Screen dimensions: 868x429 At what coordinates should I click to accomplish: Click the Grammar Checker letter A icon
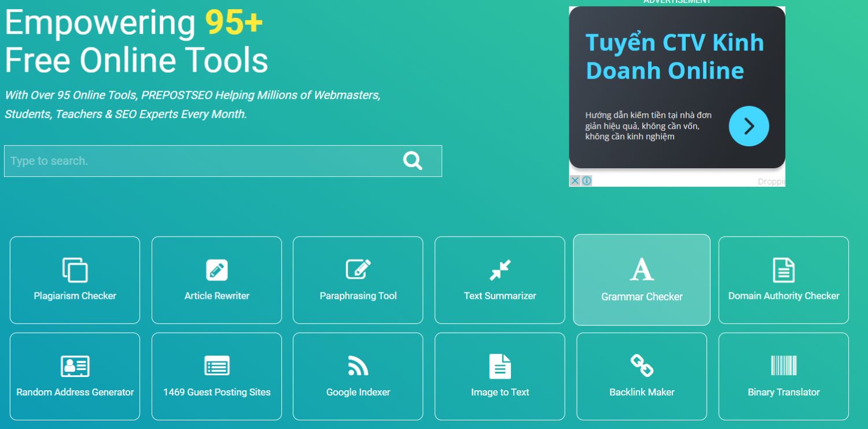pyautogui.click(x=642, y=269)
